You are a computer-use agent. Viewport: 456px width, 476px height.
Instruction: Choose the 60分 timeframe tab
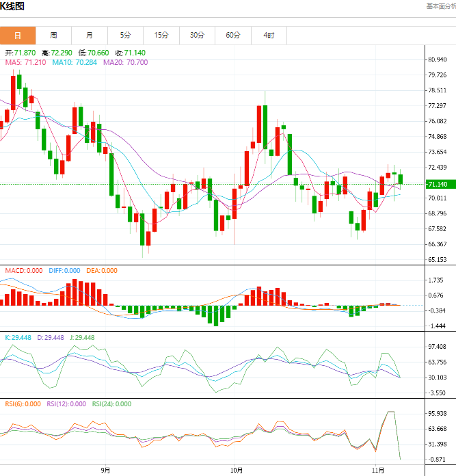click(232, 36)
